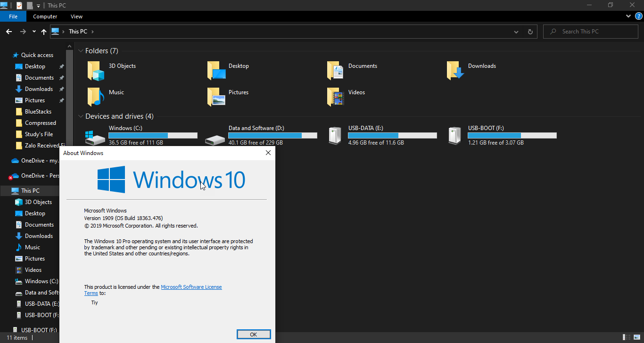Switch to large icons view in status bar
This screenshot has width=644, height=343.
tap(636, 337)
